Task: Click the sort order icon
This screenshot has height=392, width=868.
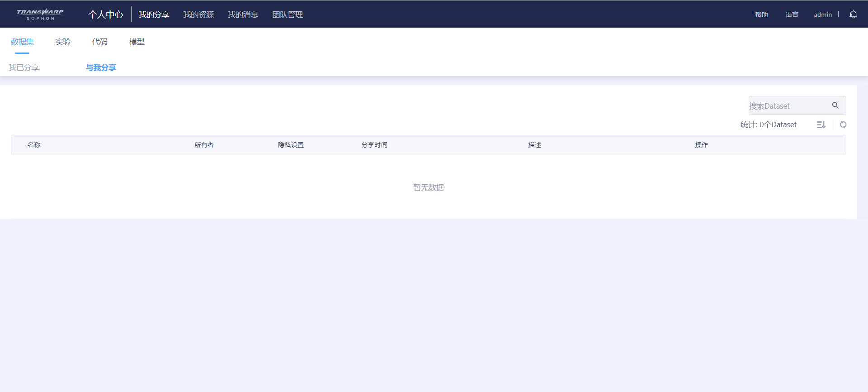Action: pos(821,124)
